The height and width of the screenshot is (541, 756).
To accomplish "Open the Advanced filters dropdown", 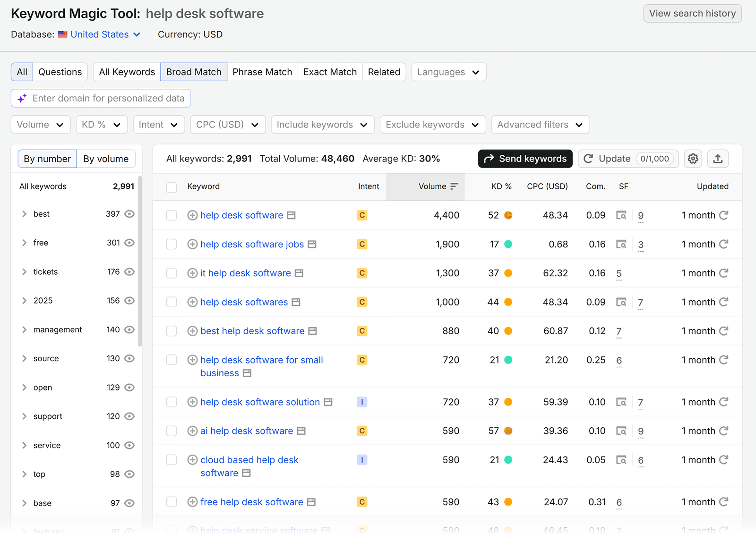I will [540, 125].
